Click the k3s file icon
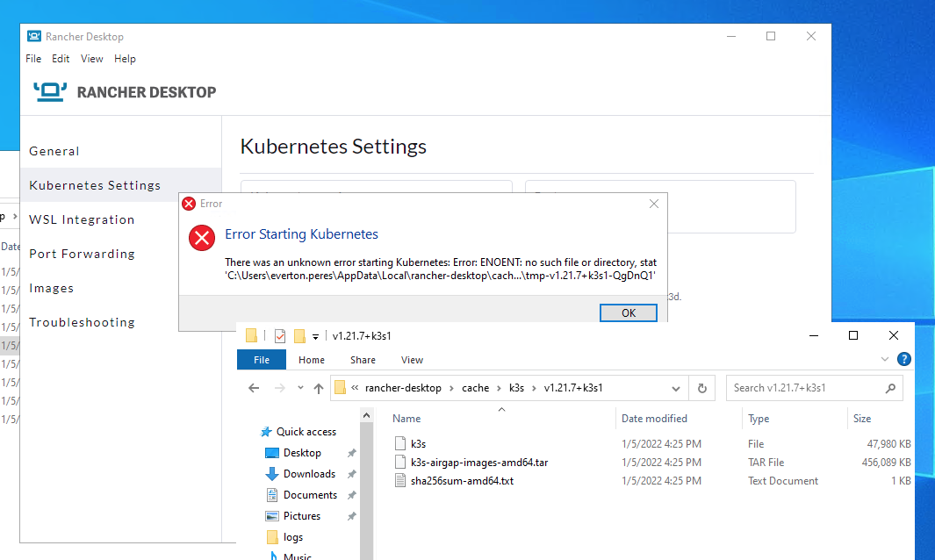The height and width of the screenshot is (560, 935). click(400, 444)
